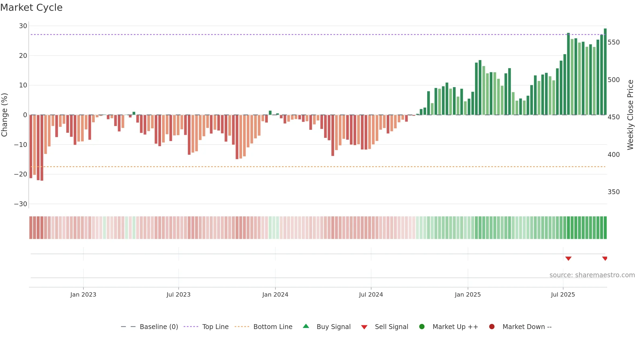The width and height of the screenshot is (644, 362).
Task: Toggle the Sell Signal legend label
Action: [x=391, y=327]
